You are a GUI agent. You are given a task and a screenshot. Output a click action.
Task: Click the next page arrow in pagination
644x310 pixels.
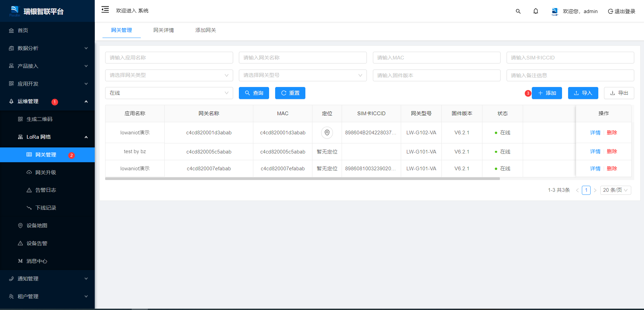595,190
